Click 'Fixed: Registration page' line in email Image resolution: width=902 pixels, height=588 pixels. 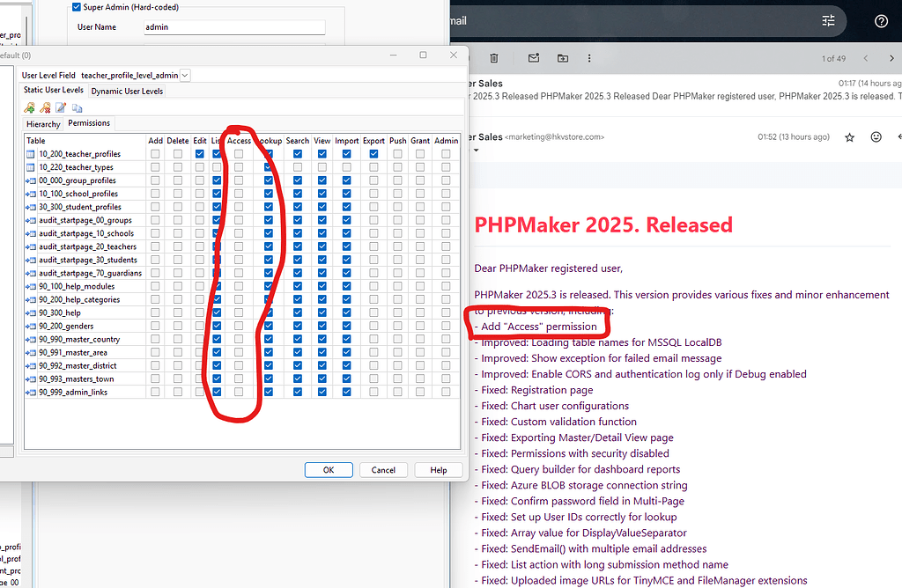pos(536,390)
